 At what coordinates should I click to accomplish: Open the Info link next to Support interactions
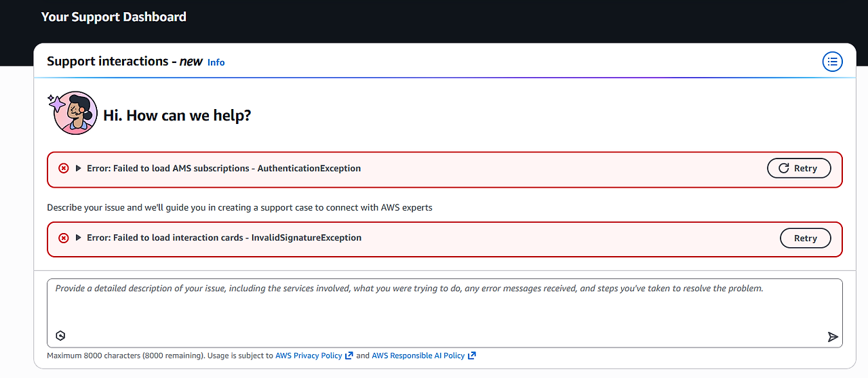[x=216, y=62]
